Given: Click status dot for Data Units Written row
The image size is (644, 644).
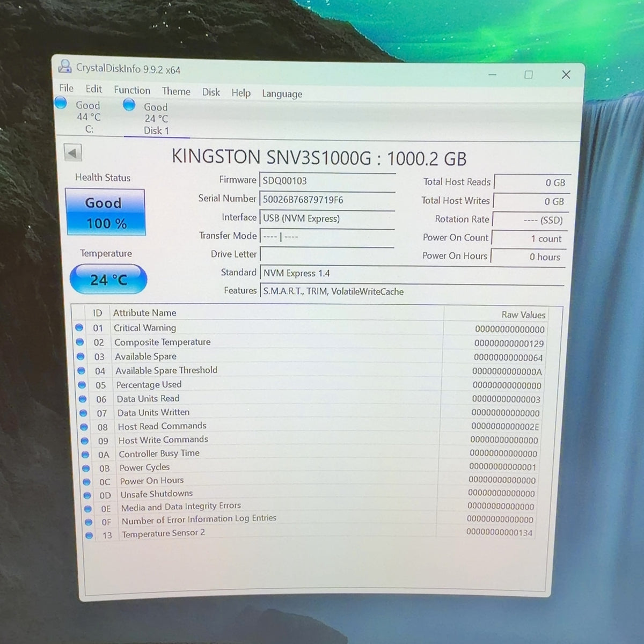Looking at the screenshot, I should point(83,413).
